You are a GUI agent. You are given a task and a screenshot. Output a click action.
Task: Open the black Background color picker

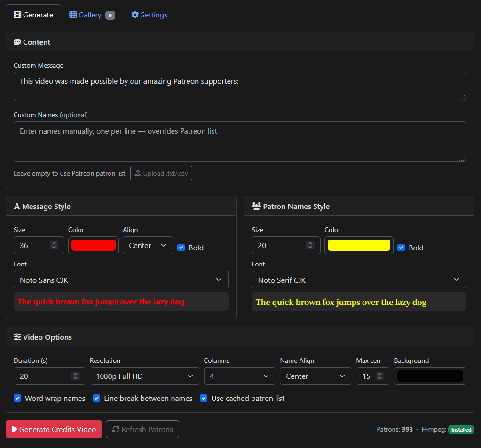coord(430,376)
